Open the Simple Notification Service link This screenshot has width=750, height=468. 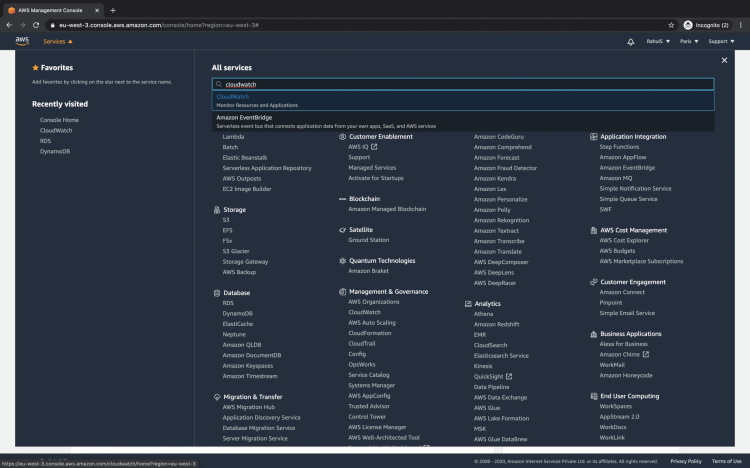click(635, 189)
